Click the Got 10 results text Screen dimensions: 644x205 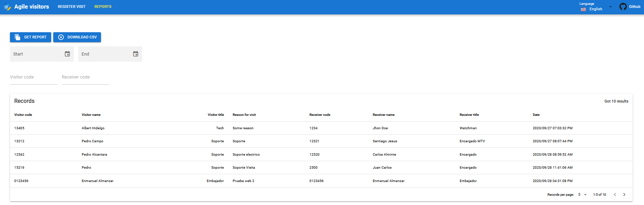click(x=616, y=101)
